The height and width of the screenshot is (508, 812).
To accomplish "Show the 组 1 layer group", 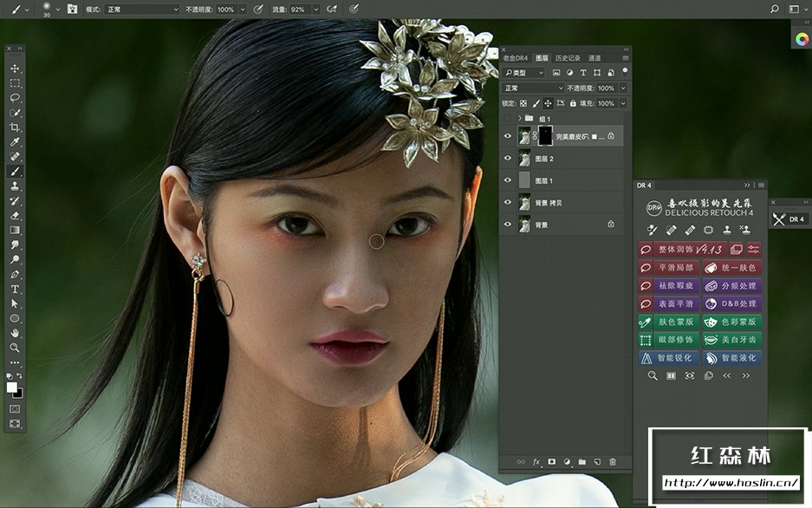I will (508, 118).
